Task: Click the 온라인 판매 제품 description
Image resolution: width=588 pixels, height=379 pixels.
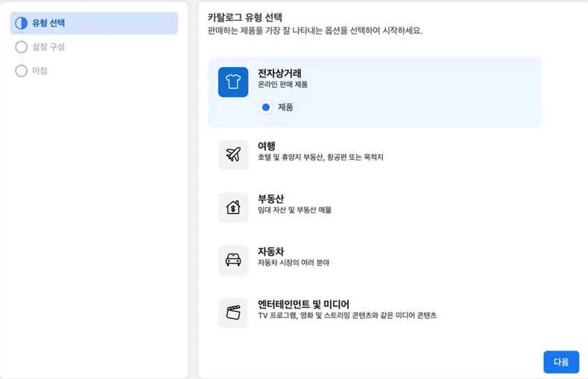Action: click(282, 84)
